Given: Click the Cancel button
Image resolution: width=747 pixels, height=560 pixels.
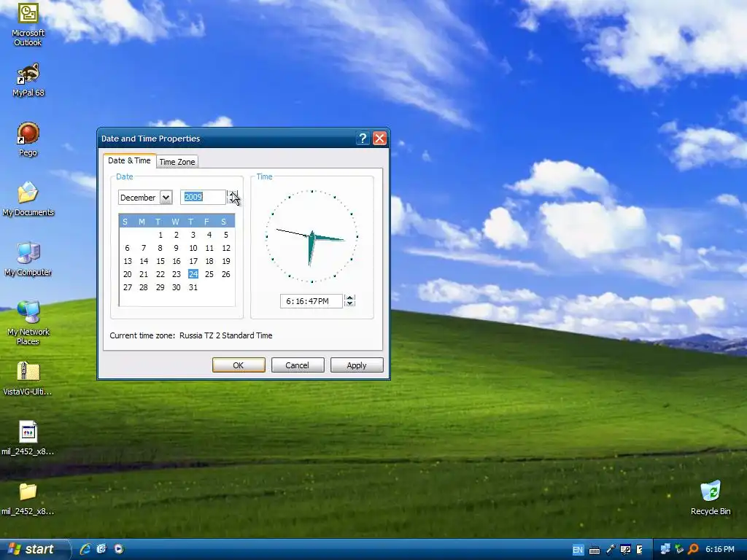Looking at the screenshot, I should [x=298, y=365].
